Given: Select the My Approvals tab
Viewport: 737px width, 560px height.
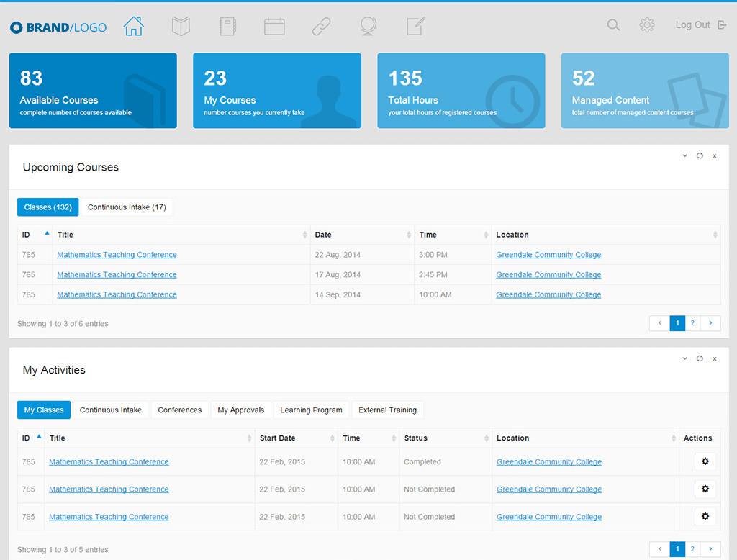Looking at the screenshot, I should (x=240, y=410).
